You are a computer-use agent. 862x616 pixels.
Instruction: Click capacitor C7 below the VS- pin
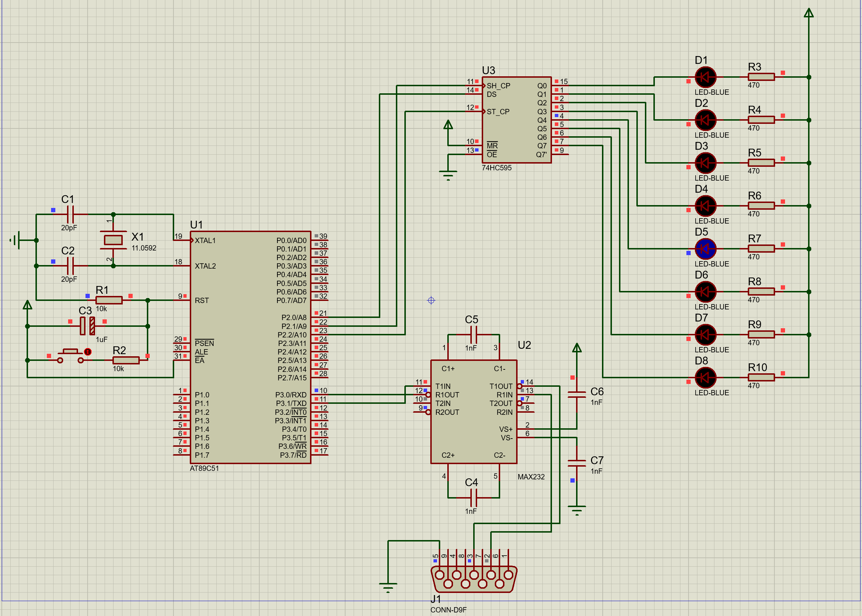pyautogui.click(x=576, y=463)
